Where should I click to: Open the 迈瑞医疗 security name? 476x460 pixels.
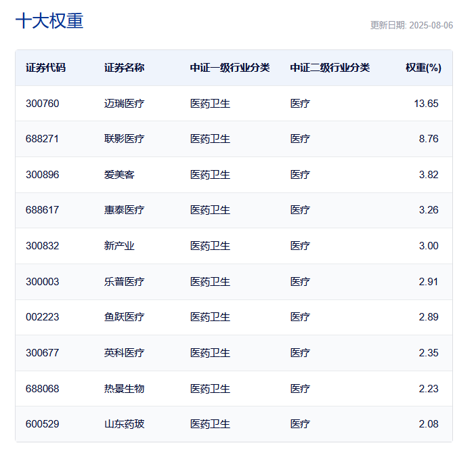124,104
